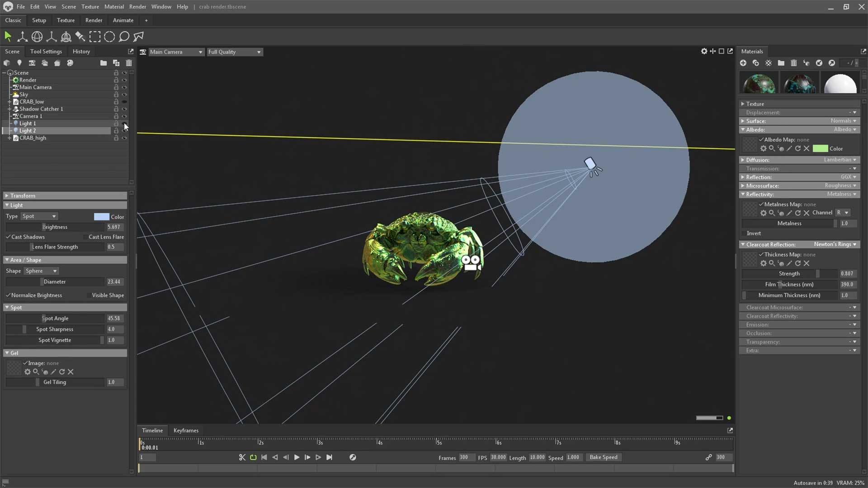Add new light with bulb icon

point(19,63)
